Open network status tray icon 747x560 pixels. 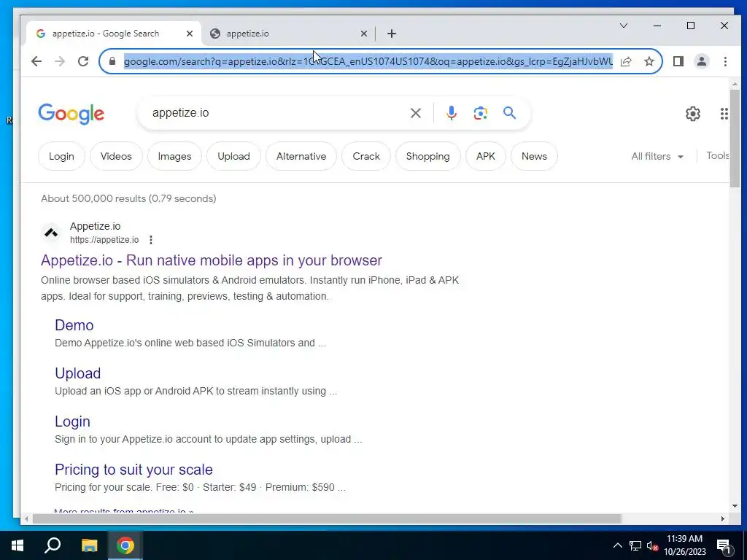coord(635,545)
